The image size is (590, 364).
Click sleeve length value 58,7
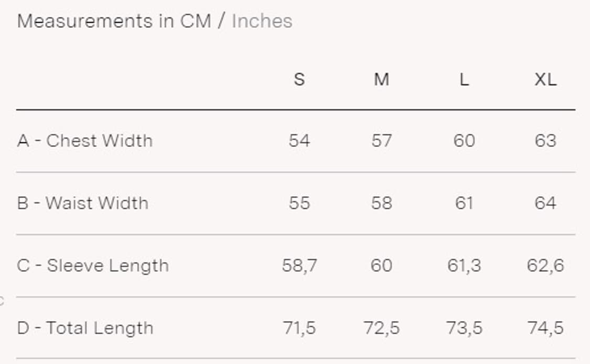[x=299, y=266]
